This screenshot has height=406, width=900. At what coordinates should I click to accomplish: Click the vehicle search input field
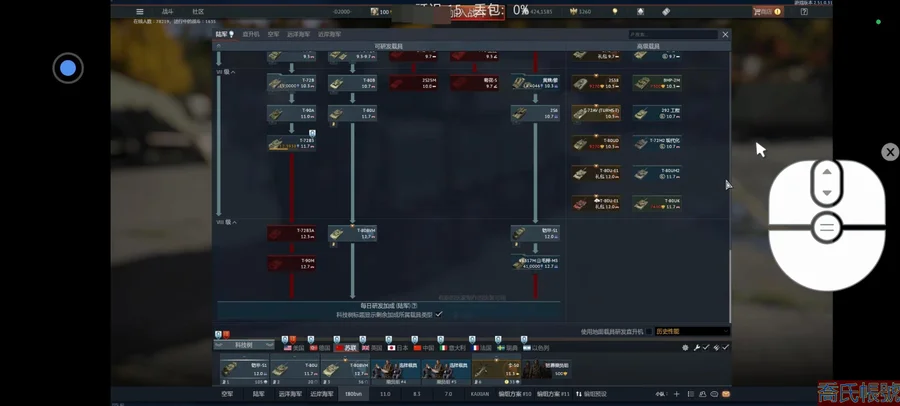pyautogui.click(x=672, y=34)
